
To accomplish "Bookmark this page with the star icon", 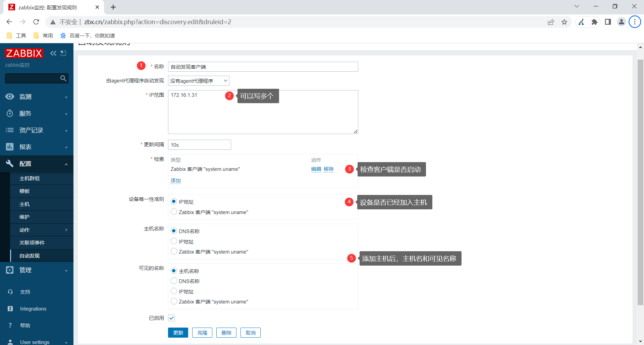I will (565, 22).
